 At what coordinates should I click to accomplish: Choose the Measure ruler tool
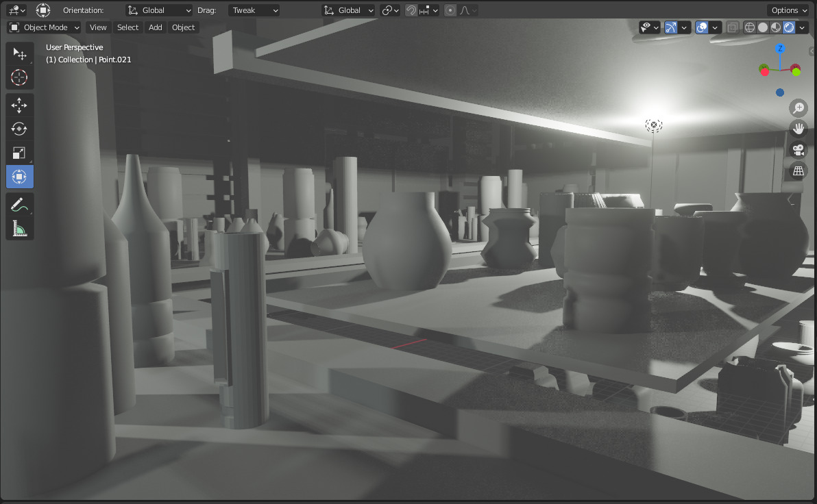(x=20, y=229)
